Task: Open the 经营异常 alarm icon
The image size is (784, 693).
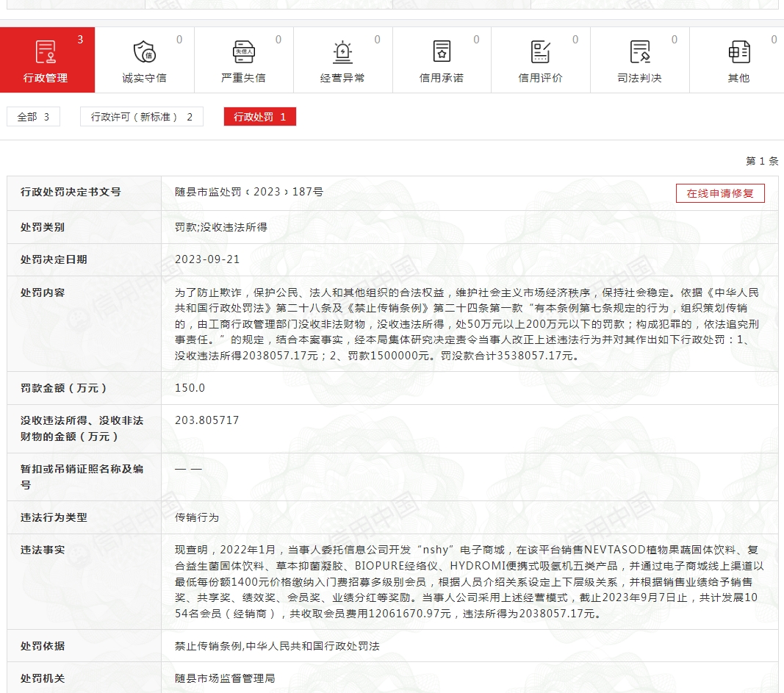Action: coord(342,52)
